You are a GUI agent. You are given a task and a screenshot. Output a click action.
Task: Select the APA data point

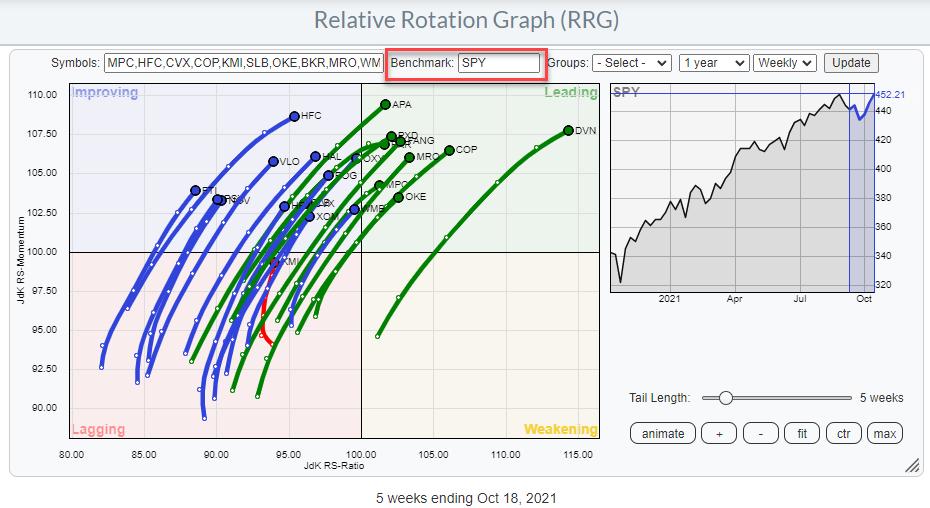385,104
